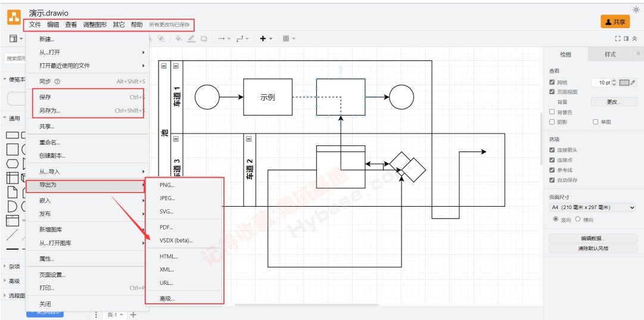Select the thin diagonal line shape
The width and height of the screenshot is (644, 320).
13,235
